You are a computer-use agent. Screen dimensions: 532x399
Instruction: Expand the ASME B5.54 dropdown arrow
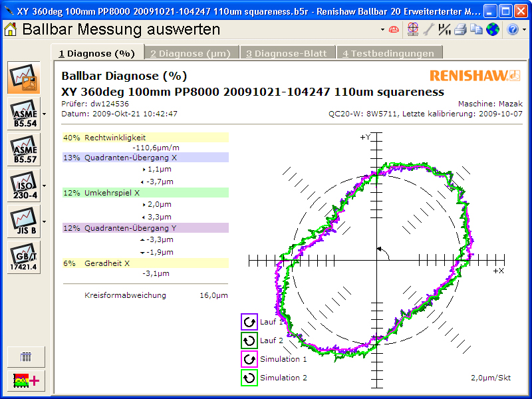44,114
